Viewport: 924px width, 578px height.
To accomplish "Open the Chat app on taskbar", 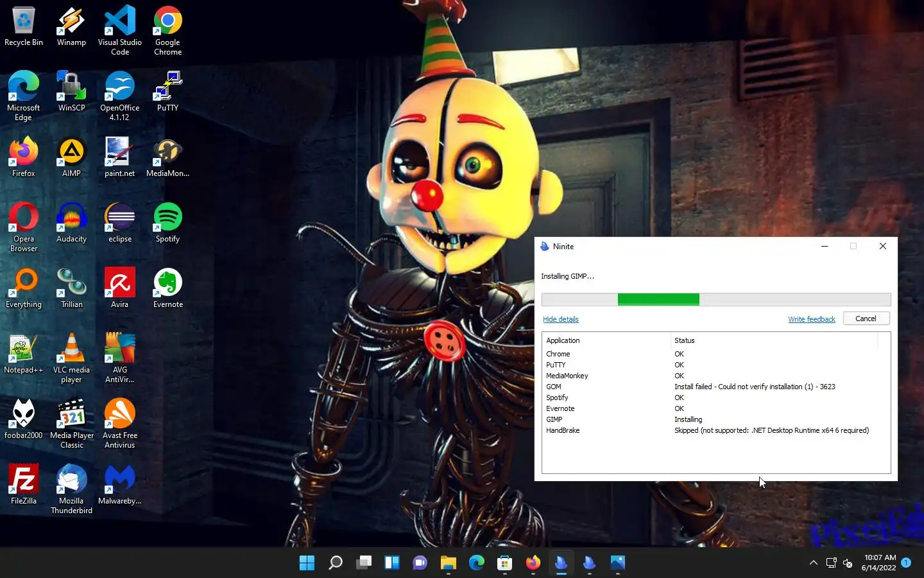I will point(420,563).
